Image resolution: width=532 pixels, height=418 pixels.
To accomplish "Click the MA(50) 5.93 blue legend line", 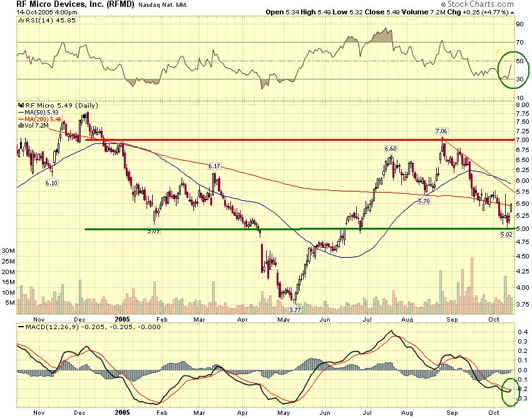I will 21,112.
